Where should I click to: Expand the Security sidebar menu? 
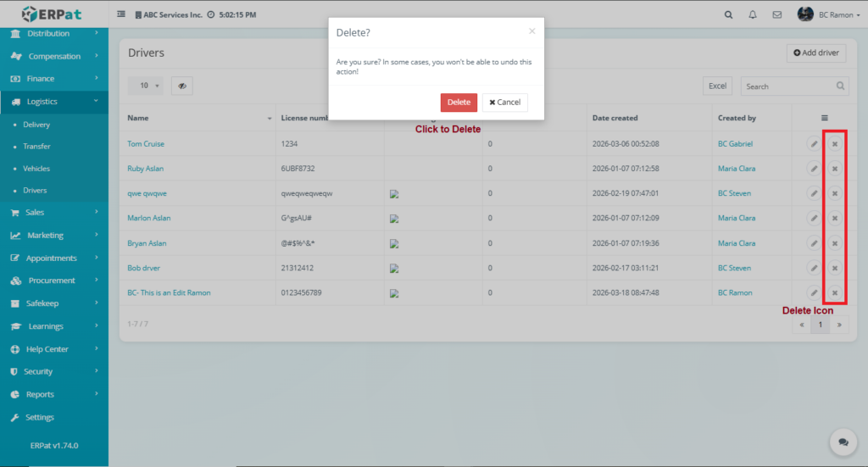point(54,372)
